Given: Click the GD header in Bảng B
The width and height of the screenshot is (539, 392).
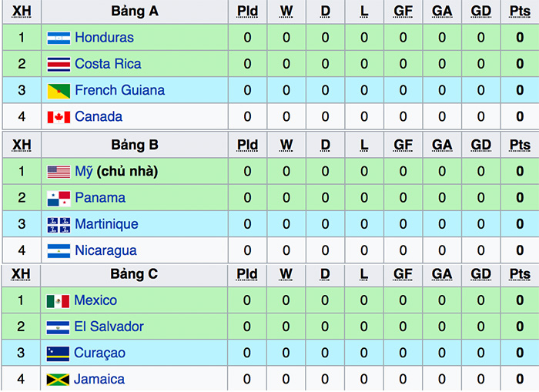Looking at the screenshot, I should coord(480,145).
